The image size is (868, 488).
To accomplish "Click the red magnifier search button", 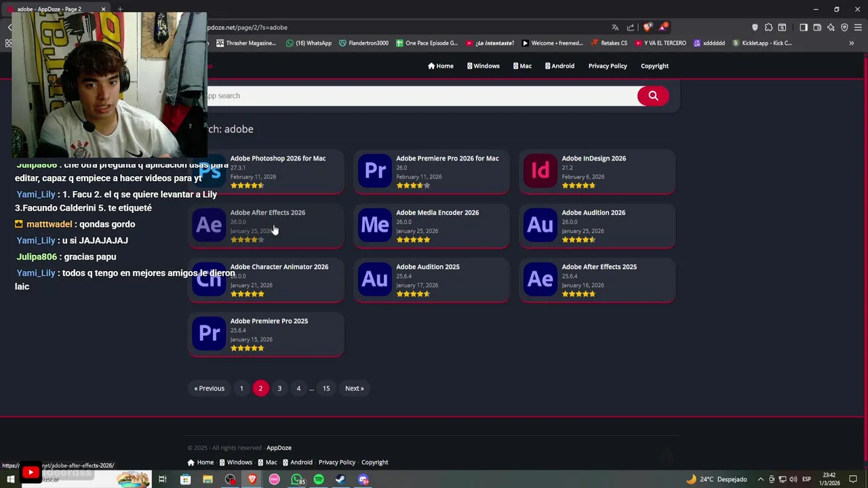I will click(x=653, y=96).
